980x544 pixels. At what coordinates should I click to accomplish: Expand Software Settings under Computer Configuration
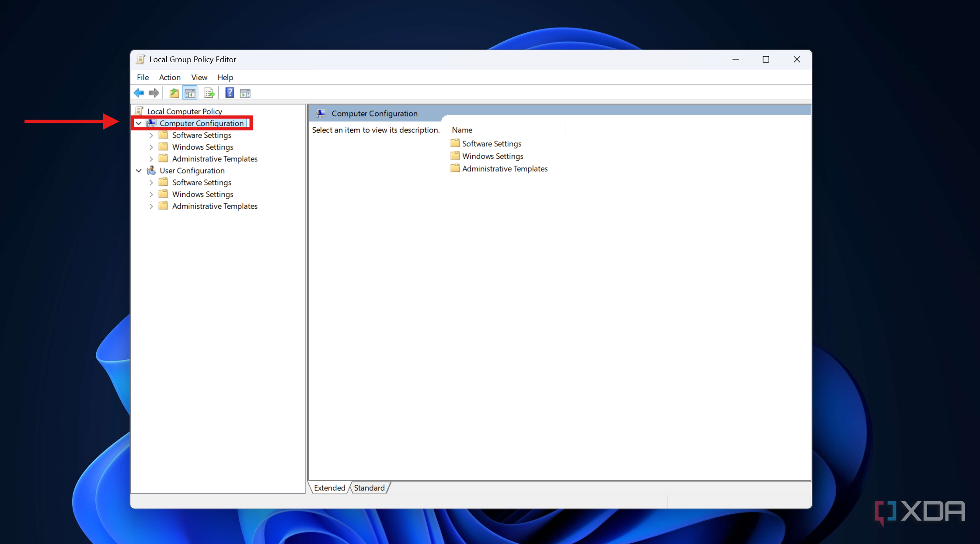tap(151, 135)
